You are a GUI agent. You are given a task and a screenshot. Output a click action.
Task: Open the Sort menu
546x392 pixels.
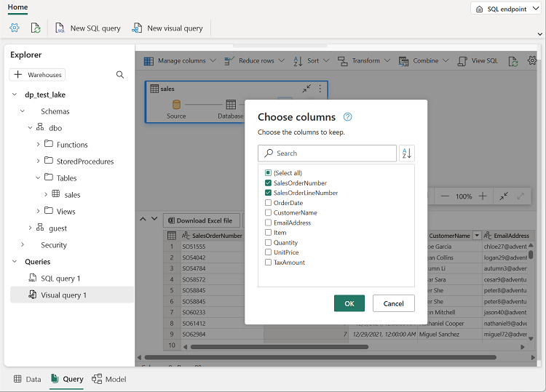(x=312, y=61)
